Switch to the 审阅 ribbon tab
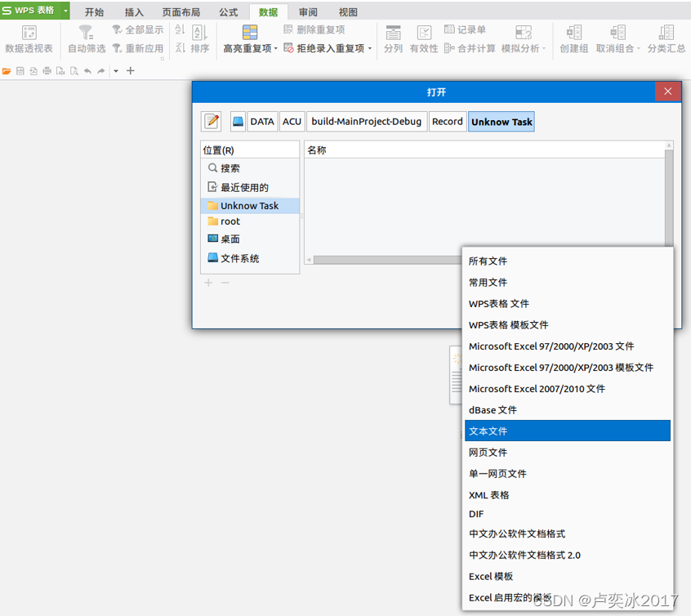 coord(308,12)
